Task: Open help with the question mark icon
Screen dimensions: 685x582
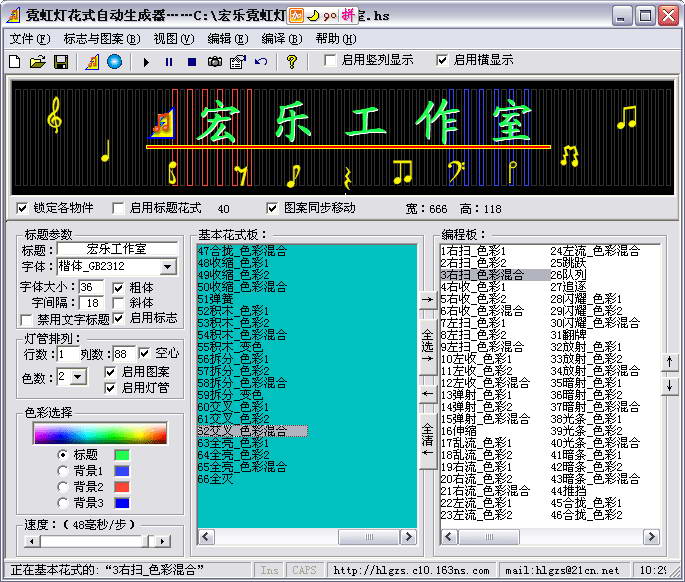Action: point(291,62)
